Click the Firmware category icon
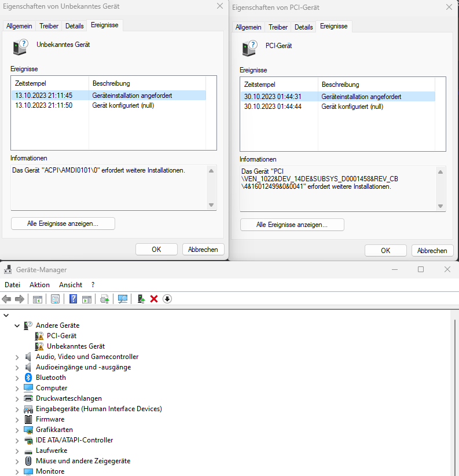Viewport: 459px width, 476px height. pos(28,419)
